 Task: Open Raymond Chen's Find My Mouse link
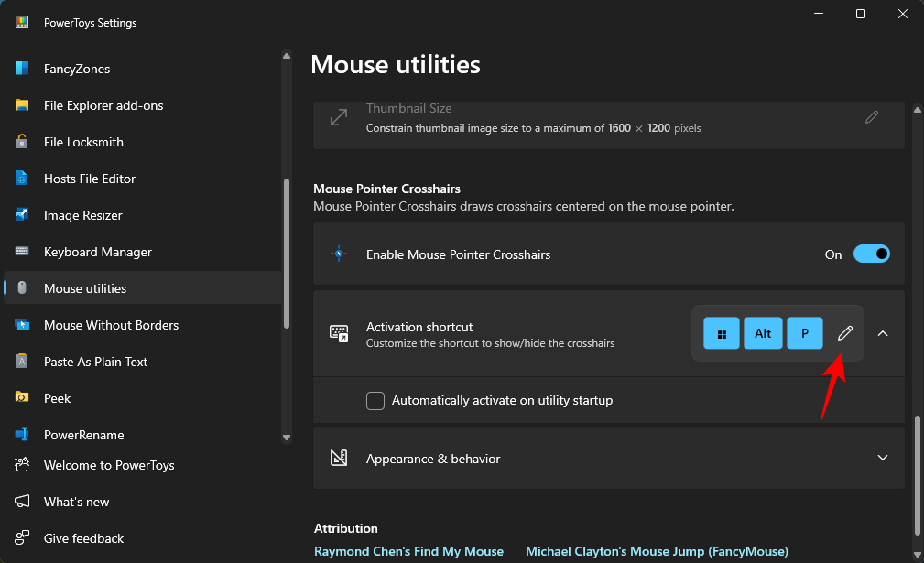408,551
